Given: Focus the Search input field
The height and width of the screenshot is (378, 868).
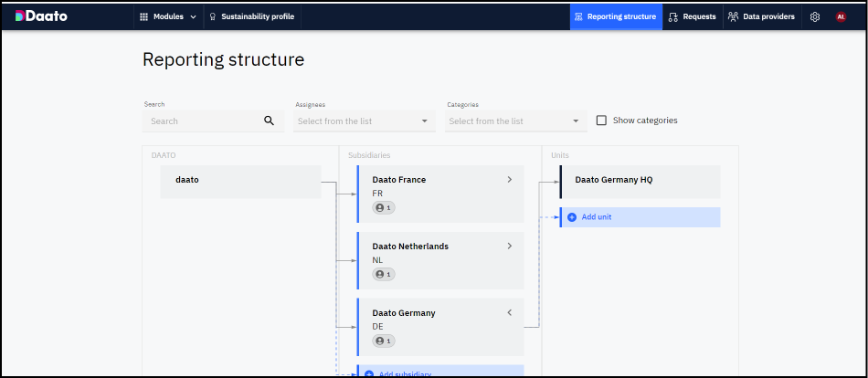Looking at the screenshot, I should click(213, 121).
